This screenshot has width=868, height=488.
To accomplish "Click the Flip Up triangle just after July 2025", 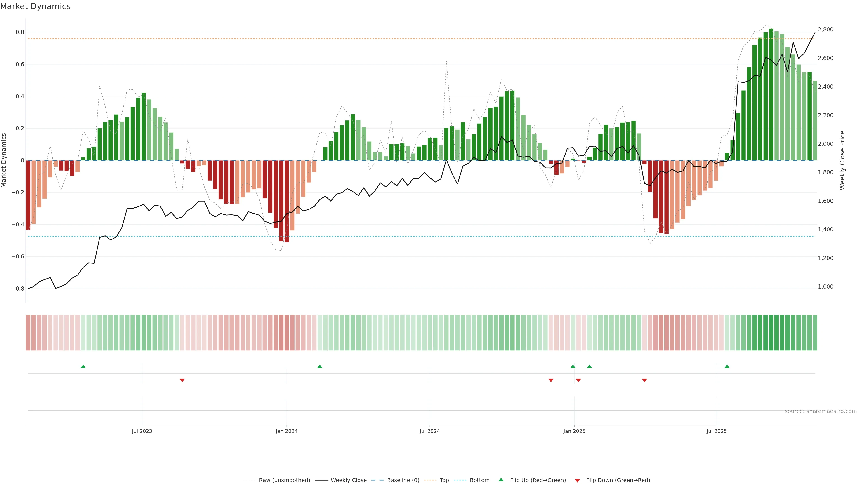I will 727,366.
